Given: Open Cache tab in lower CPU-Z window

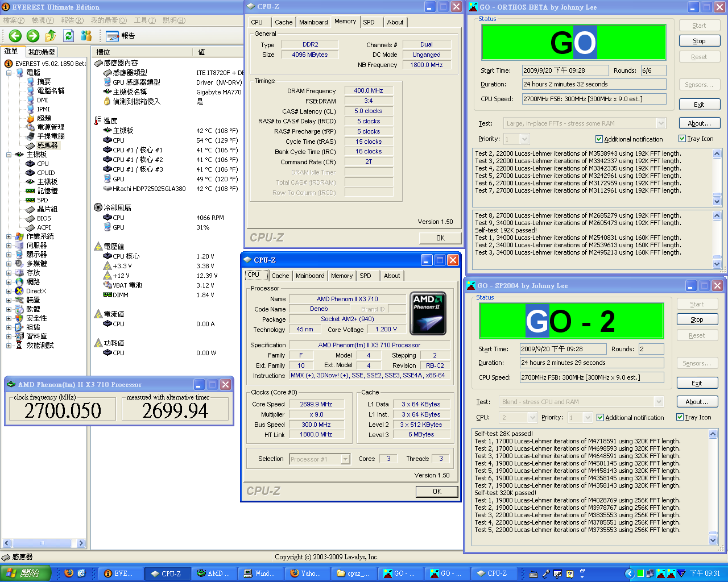Looking at the screenshot, I should [x=280, y=276].
